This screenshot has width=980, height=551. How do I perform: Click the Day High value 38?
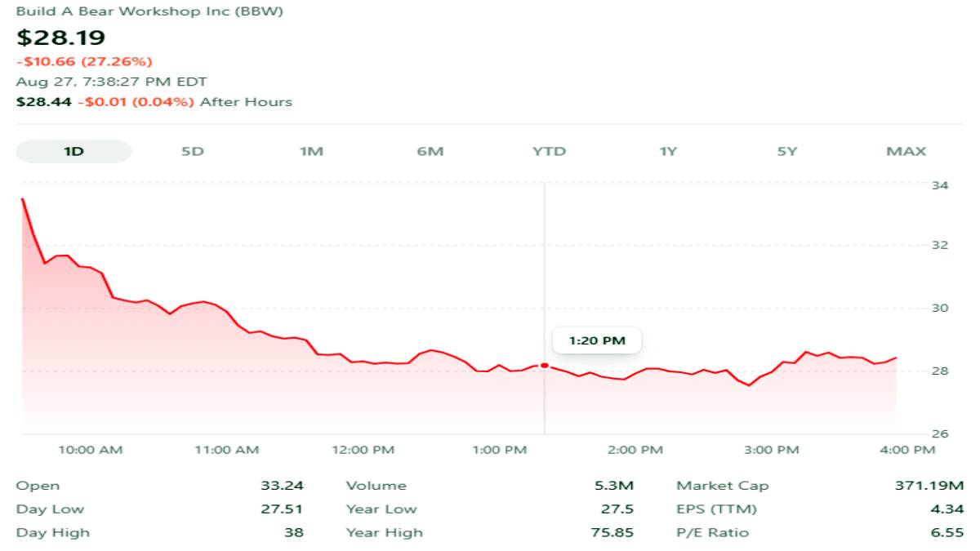(293, 533)
